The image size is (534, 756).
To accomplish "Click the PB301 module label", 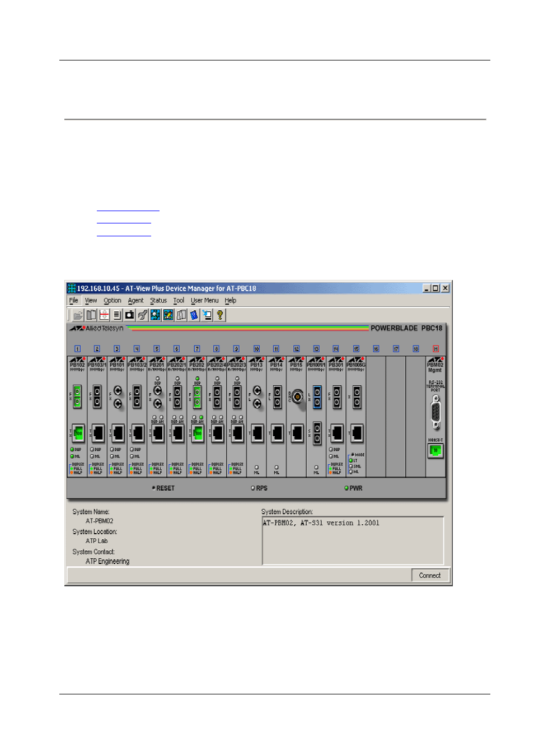I will [336, 364].
